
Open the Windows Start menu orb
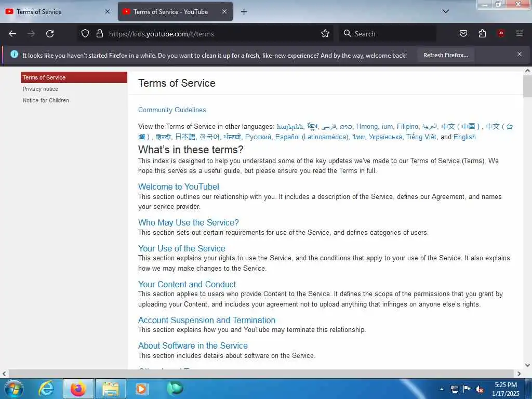click(x=14, y=389)
